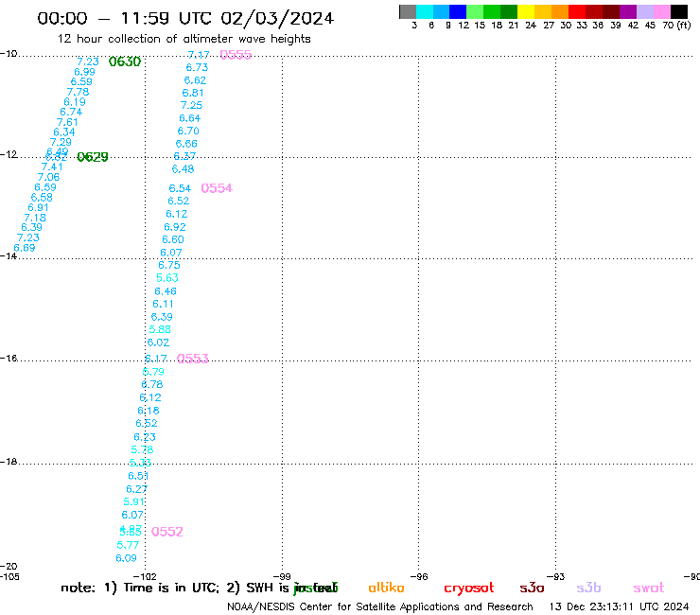Click the cryosat satellite legend label
This screenshot has height=615, width=700.
(x=469, y=589)
